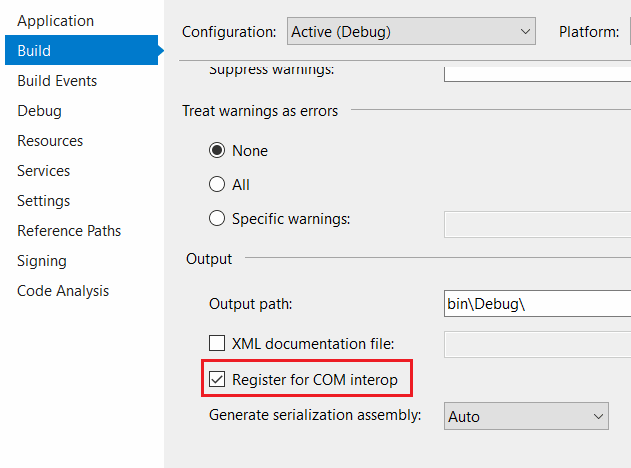
Task: Switch to the Build Events tab
Action: click(57, 81)
